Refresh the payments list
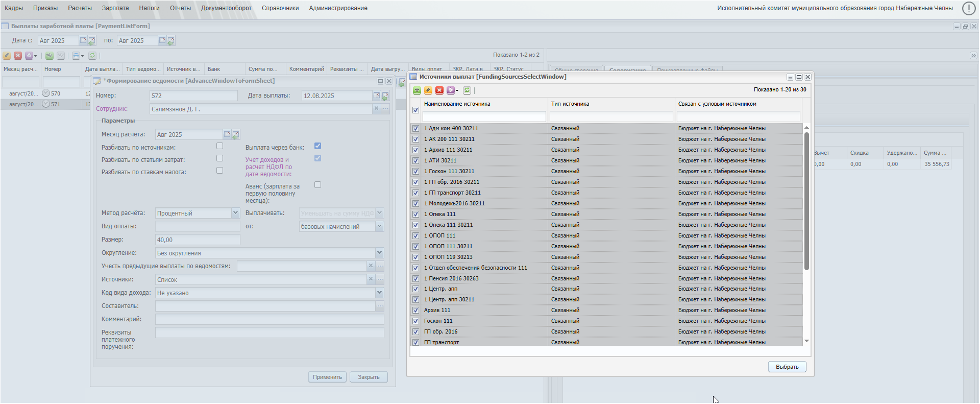Screen dimensions: 980x404 pyautogui.click(x=92, y=56)
